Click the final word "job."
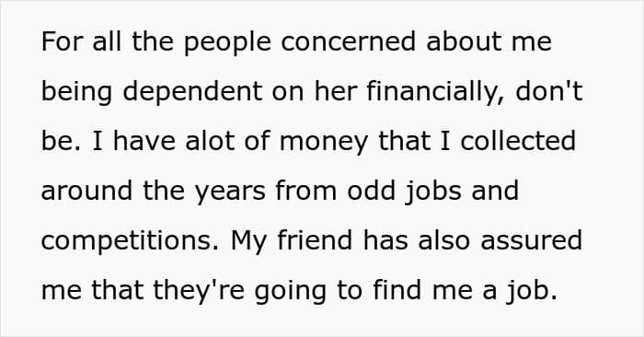Viewport: 644px width, 337px height. tap(532, 292)
